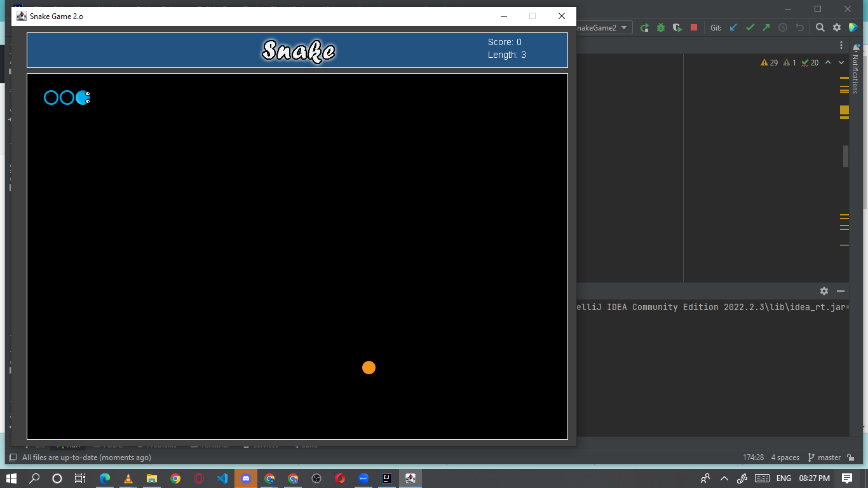The height and width of the screenshot is (488, 868).
Task: Click 'All files are up-to-date' status message
Action: [x=86, y=457]
